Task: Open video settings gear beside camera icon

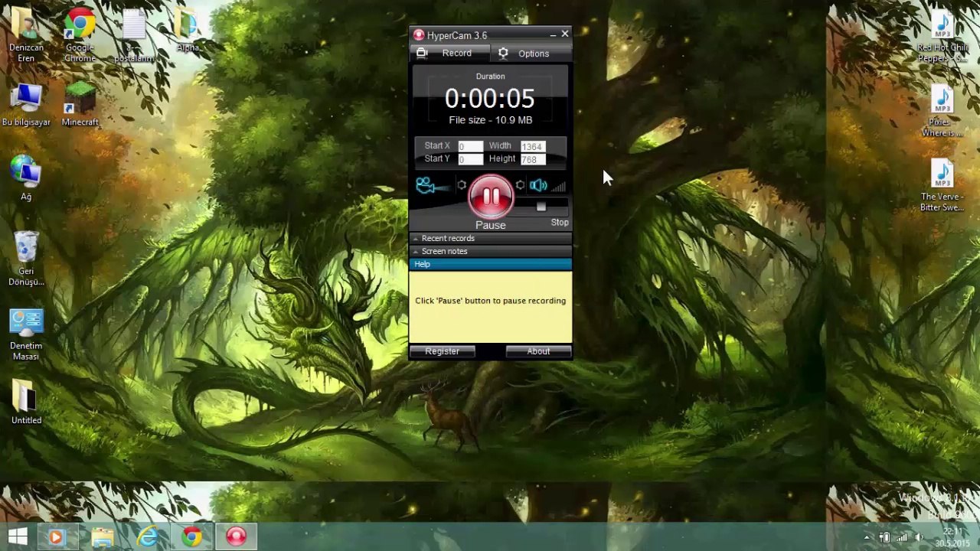Action: coord(462,185)
